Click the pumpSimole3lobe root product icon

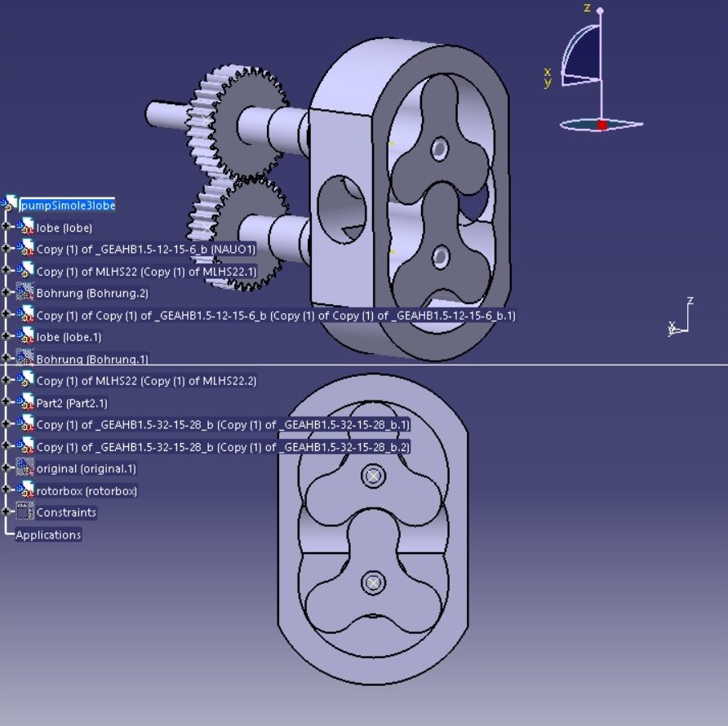(9, 203)
